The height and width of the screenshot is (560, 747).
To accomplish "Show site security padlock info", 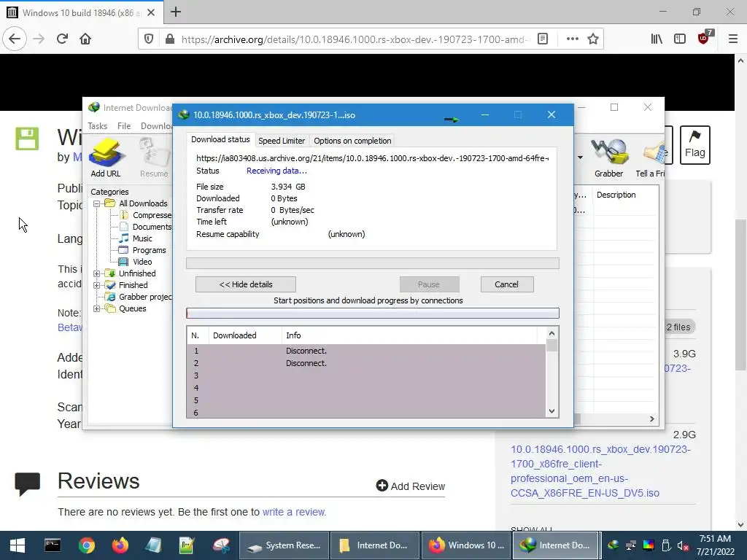I will pyautogui.click(x=169, y=39).
